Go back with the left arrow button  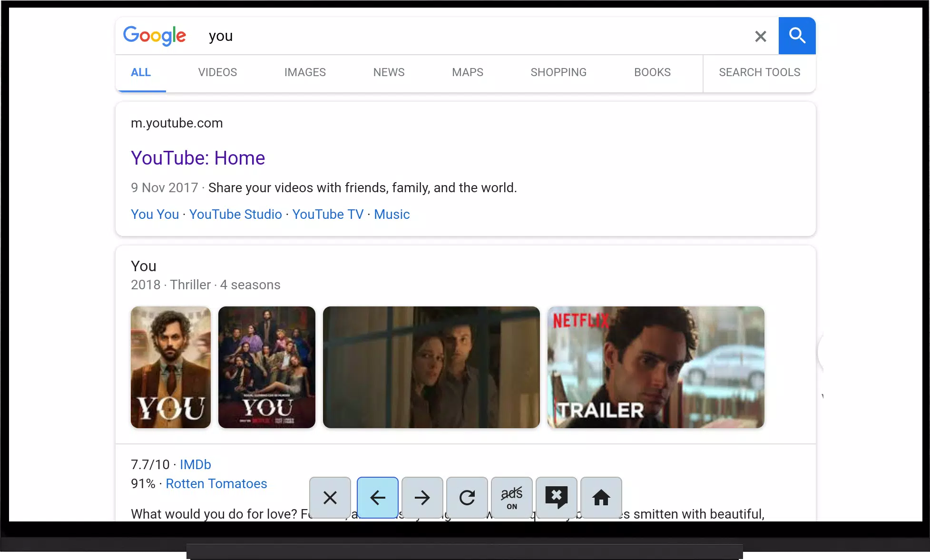tap(378, 498)
